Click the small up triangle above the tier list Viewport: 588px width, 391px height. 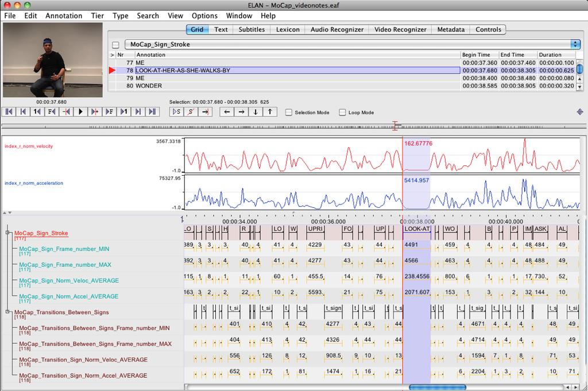click(x=5, y=213)
